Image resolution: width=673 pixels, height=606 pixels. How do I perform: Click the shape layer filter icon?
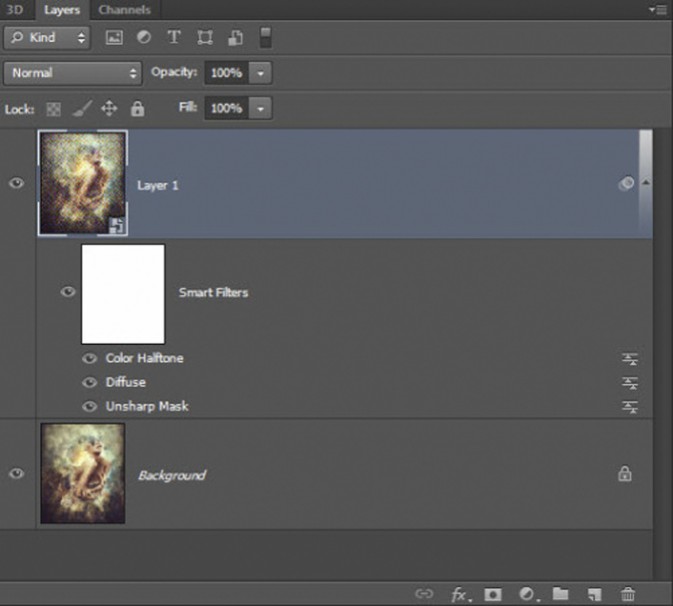click(204, 38)
